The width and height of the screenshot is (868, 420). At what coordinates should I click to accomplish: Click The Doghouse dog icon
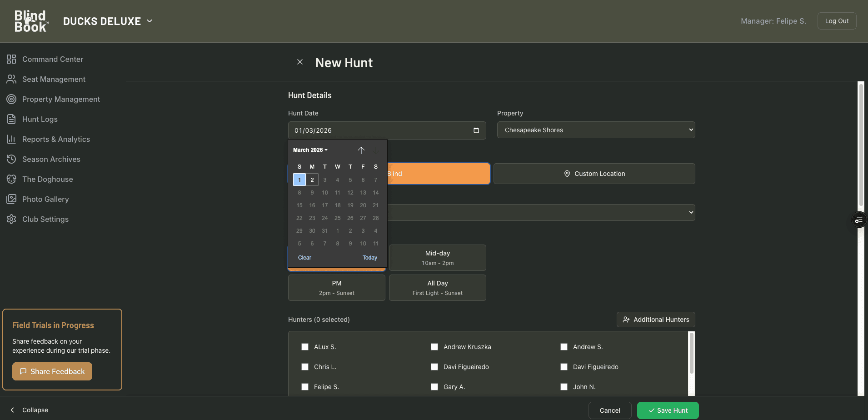click(x=12, y=179)
